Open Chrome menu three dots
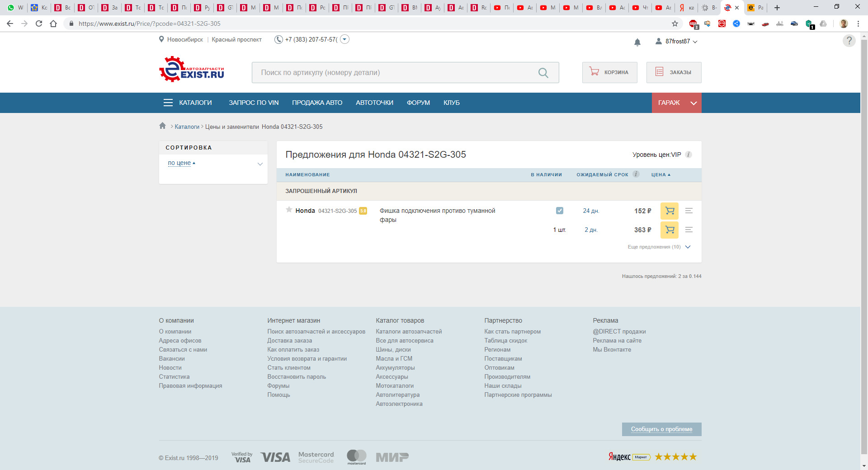Image resolution: width=868 pixels, height=470 pixels. [858, 23]
